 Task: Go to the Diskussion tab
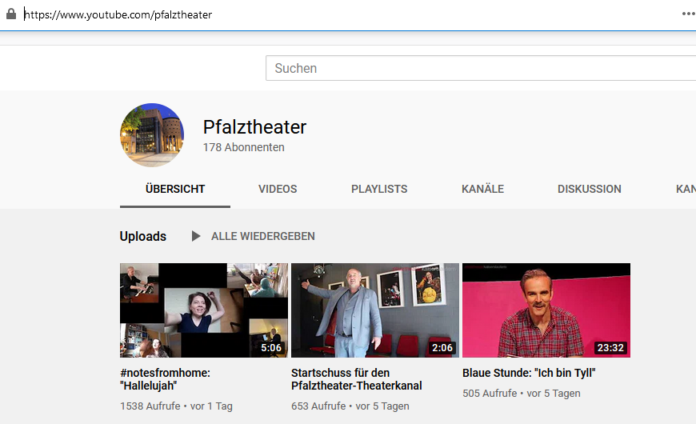(589, 189)
